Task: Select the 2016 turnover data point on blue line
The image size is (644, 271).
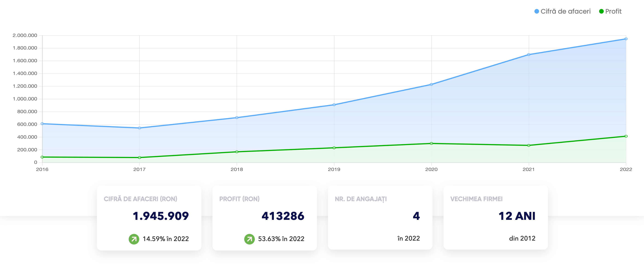Action: (42, 124)
